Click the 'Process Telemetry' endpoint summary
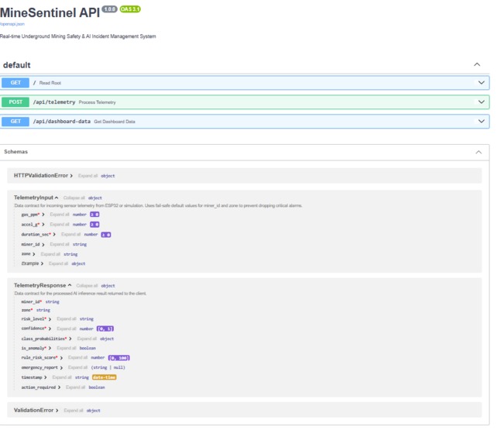This screenshot has width=504, height=444. (x=97, y=102)
